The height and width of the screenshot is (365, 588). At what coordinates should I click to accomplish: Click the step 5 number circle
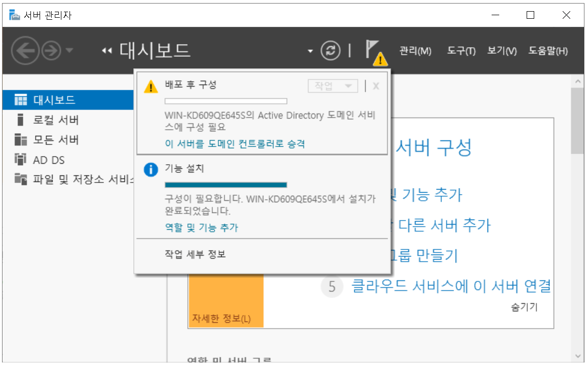pyautogui.click(x=332, y=287)
